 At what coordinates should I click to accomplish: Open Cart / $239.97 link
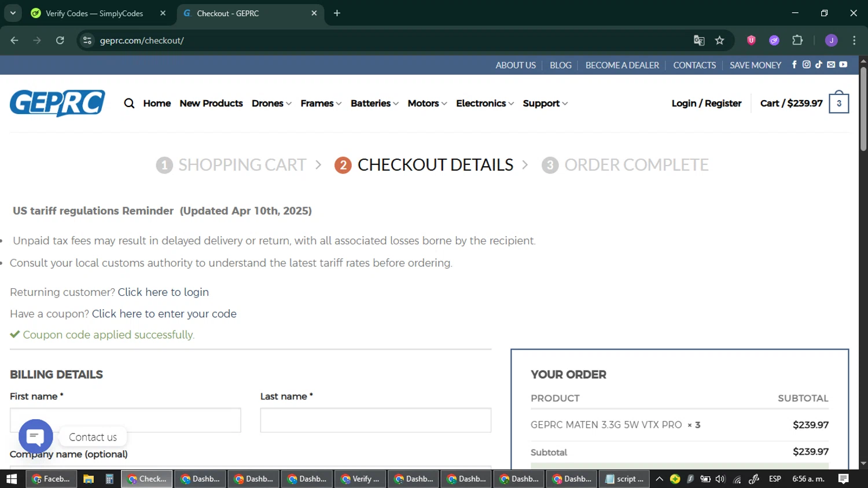tap(792, 103)
